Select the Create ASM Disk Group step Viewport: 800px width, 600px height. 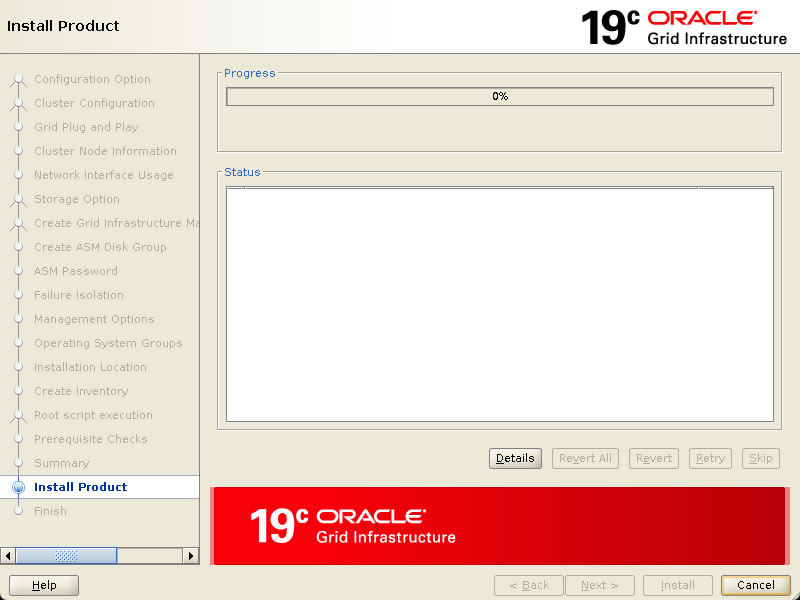(x=100, y=247)
